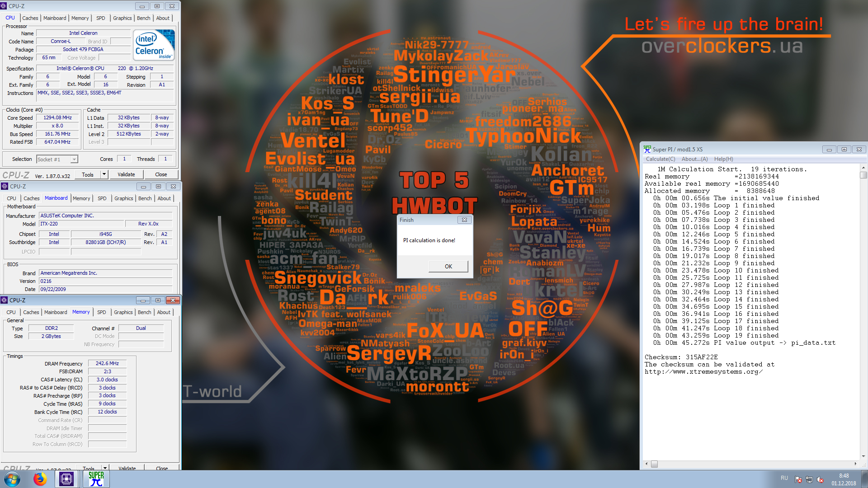Screen dimensions: 868x488
Task: Select About tab in Memory CPU-Z window
Action: tap(164, 312)
